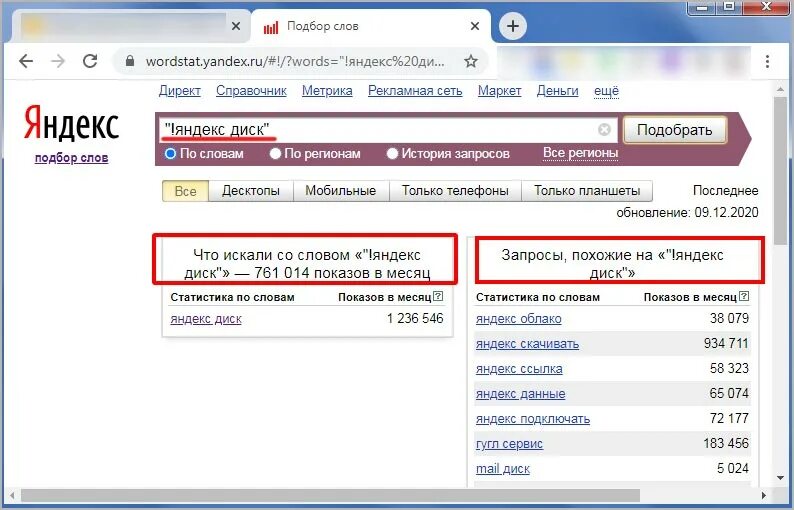This screenshot has height=510, width=794.
Task: Select the По словам radio button
Action: 171,153
